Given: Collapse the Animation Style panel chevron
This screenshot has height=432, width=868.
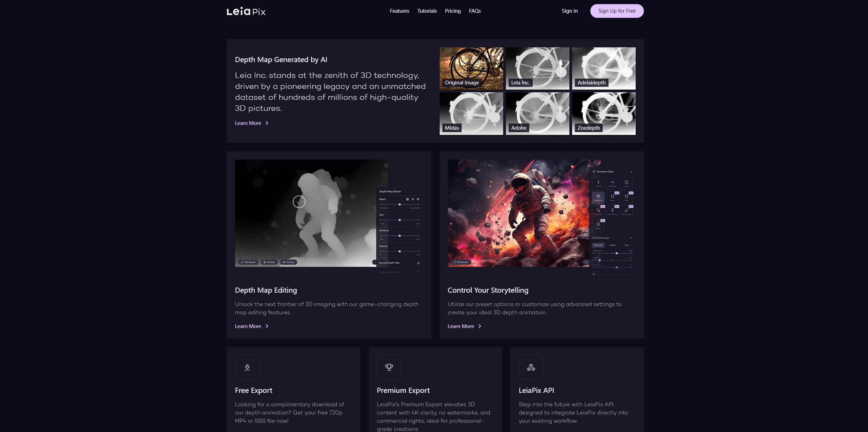Looking at the screenshot, I should coord(631,172).
